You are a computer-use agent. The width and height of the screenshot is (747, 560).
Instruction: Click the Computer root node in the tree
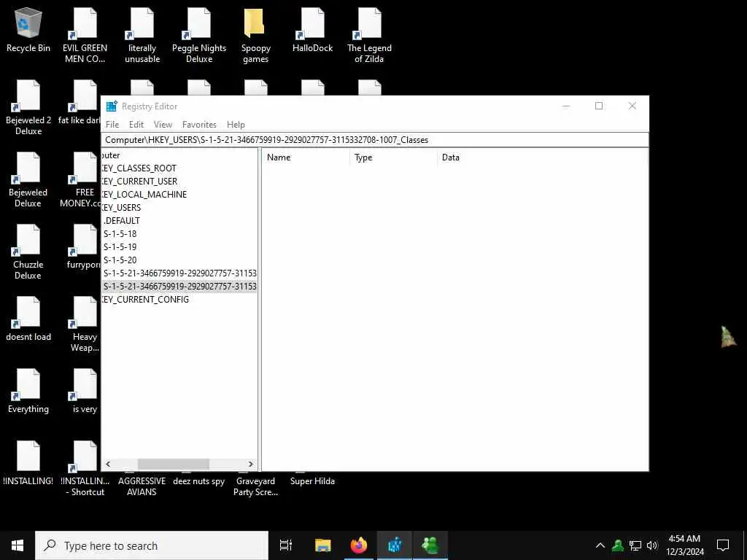click(x=111, y=155)
